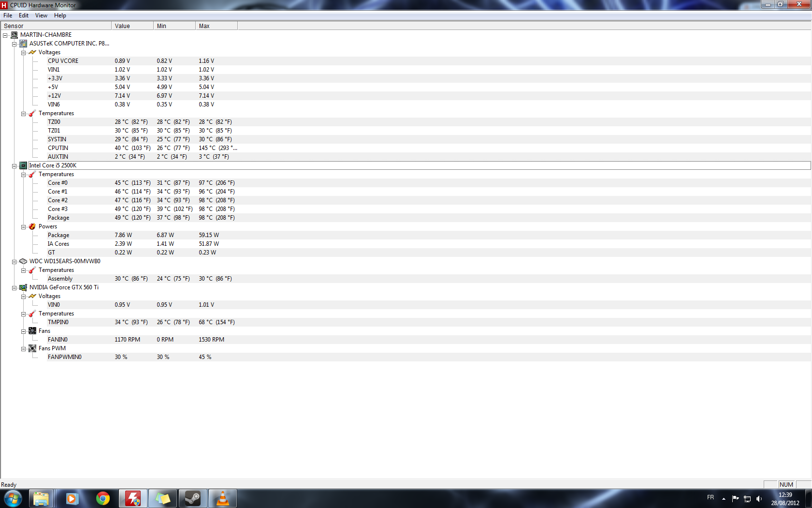Click the Intel Core i5 2500K chip icon
This screenshot has height=508, width=812.
pyautogui.click(x=23, y=165)
